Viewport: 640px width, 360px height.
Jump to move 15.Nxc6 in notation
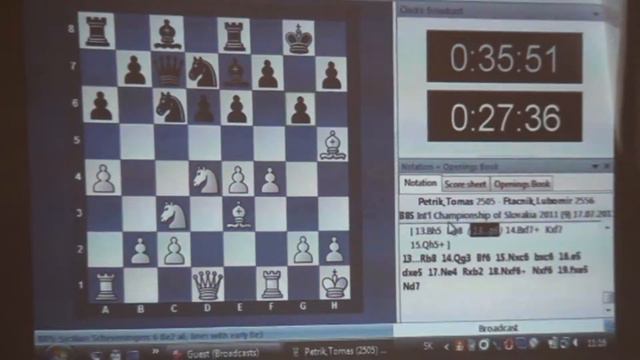click(512, 258)
